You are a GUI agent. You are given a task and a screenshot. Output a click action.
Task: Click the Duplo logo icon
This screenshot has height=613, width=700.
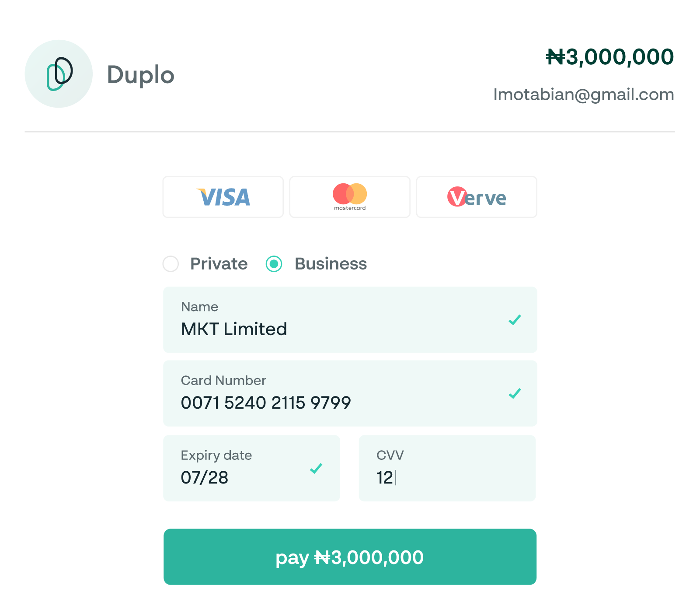[59, 74]
